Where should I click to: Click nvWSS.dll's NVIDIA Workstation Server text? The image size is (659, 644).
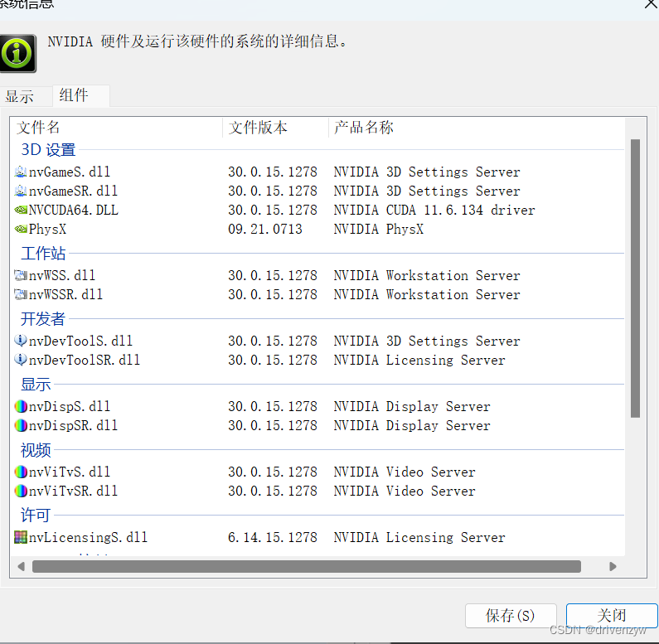(x=427, y=275)
